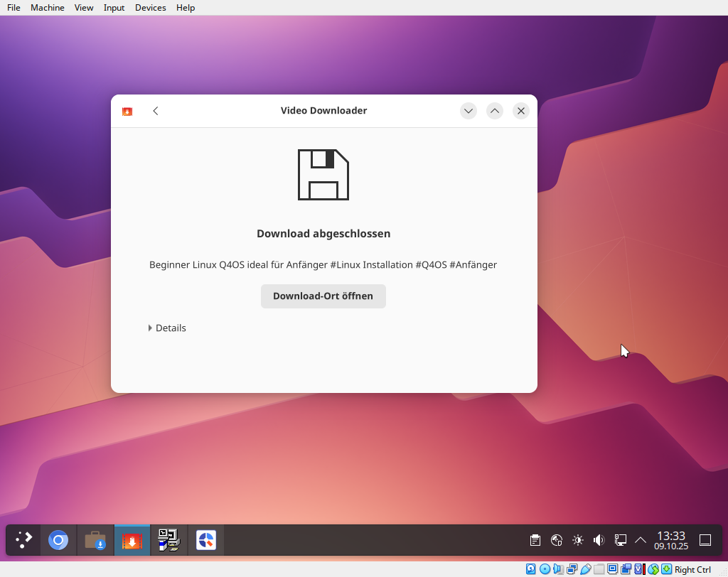Open the VirtualBox View menu
Viewport: 728px width, 577px height.
[84, 8]
